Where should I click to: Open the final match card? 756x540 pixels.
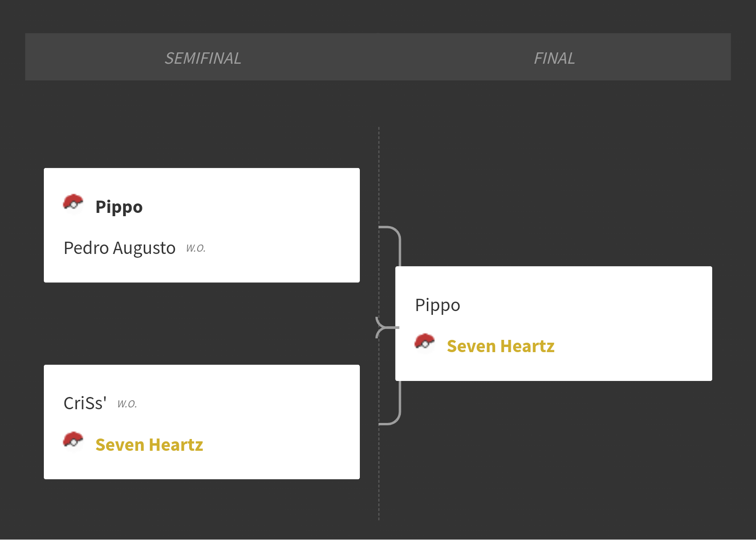(554, 323)
